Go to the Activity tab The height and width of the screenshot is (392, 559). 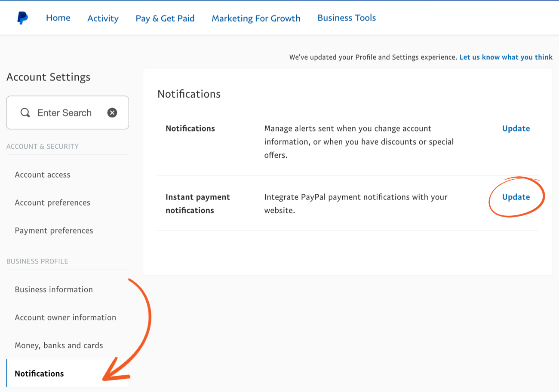103,18
